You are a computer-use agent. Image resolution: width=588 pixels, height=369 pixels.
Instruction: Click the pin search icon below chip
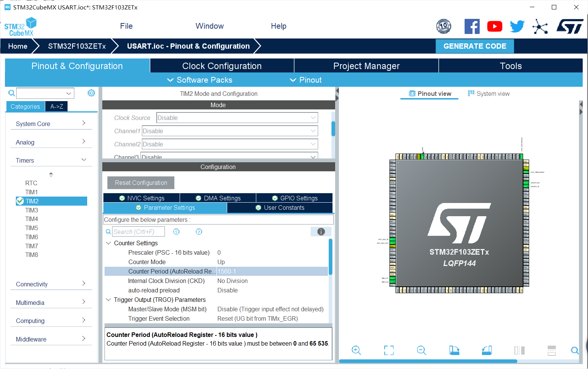(574, 350)
